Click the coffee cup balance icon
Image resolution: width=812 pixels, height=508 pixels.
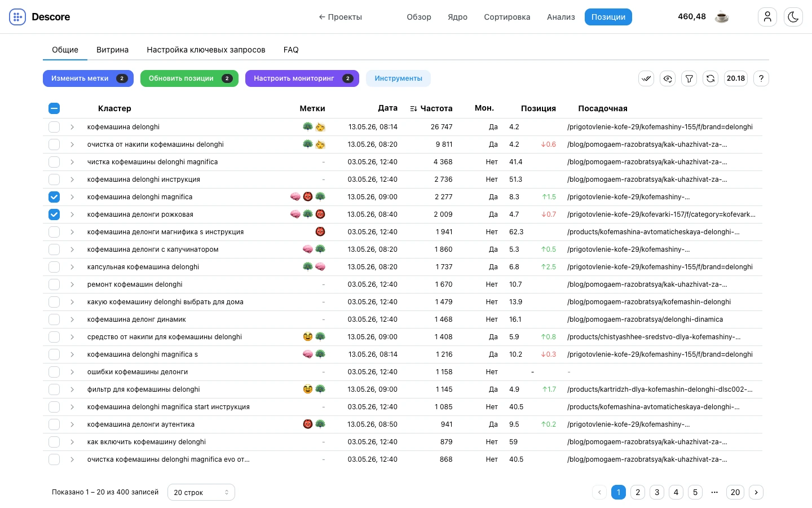(x=722, y=17)
